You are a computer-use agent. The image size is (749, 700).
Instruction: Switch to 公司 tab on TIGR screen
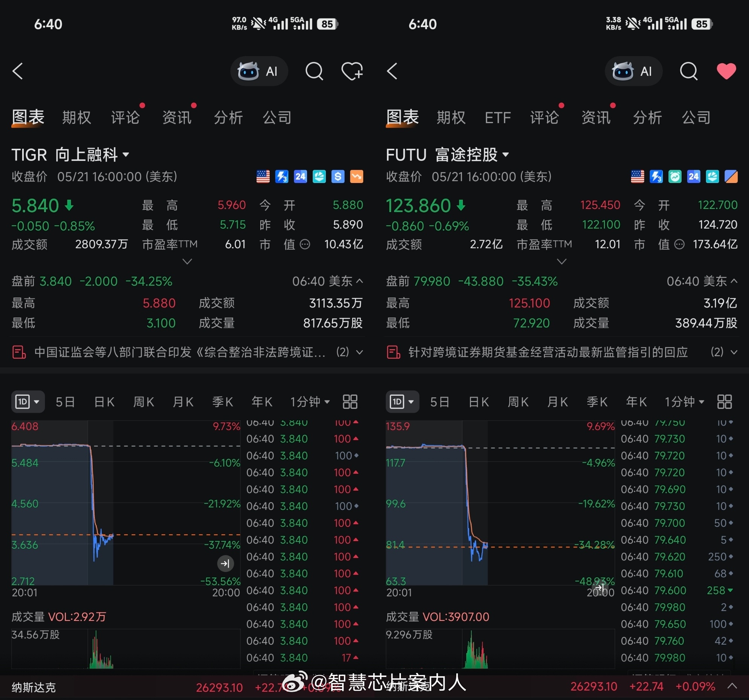coord(277,117)
